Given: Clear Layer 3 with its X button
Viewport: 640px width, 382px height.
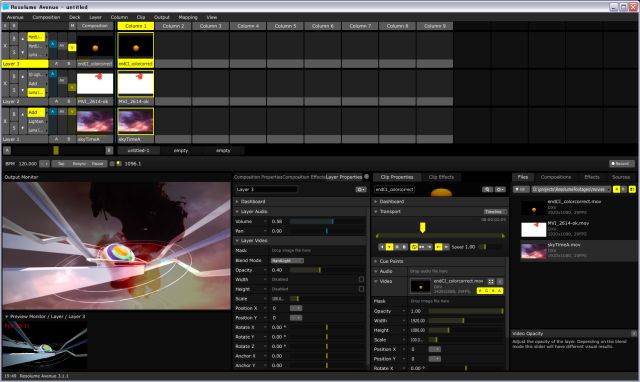Looking at the screenshot, I should 5,46.
